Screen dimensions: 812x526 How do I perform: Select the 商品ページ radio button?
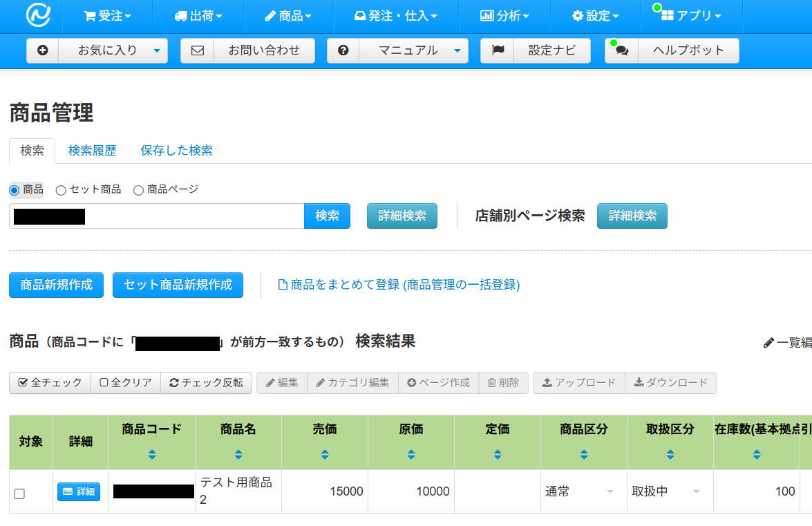(x=138, y=190)
